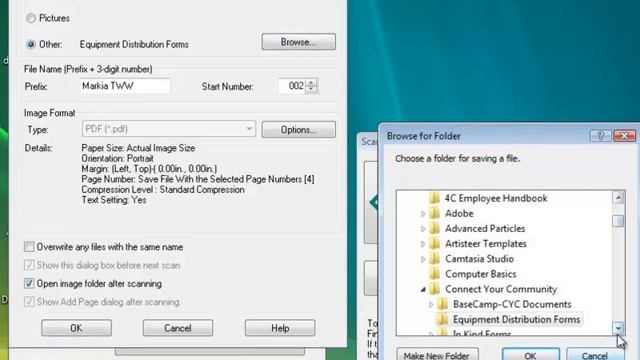Uncheck Open image folder after scanning
The height and width of the screenshot is (360, 640).
click(x=29, y=283)
